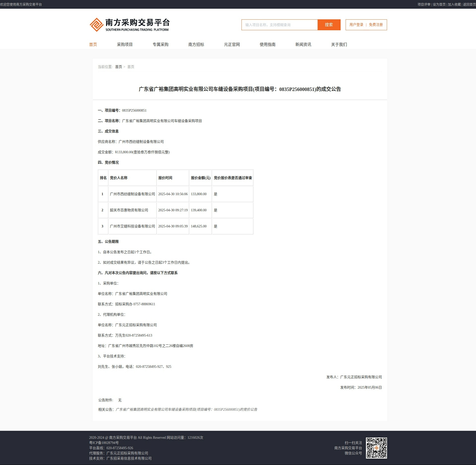Click the orange 搜索 search button
The image size is (476, 465).
[x=329, y=25]
